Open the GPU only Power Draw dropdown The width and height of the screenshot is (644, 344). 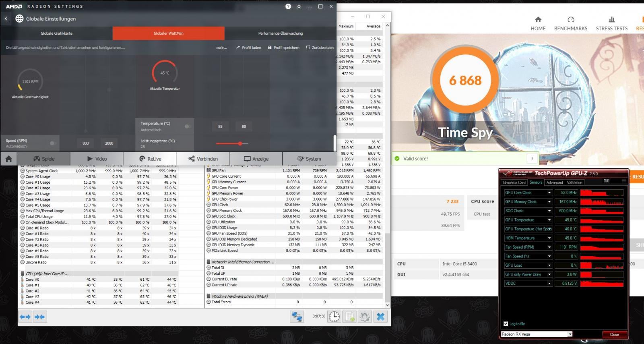(549, 274)
